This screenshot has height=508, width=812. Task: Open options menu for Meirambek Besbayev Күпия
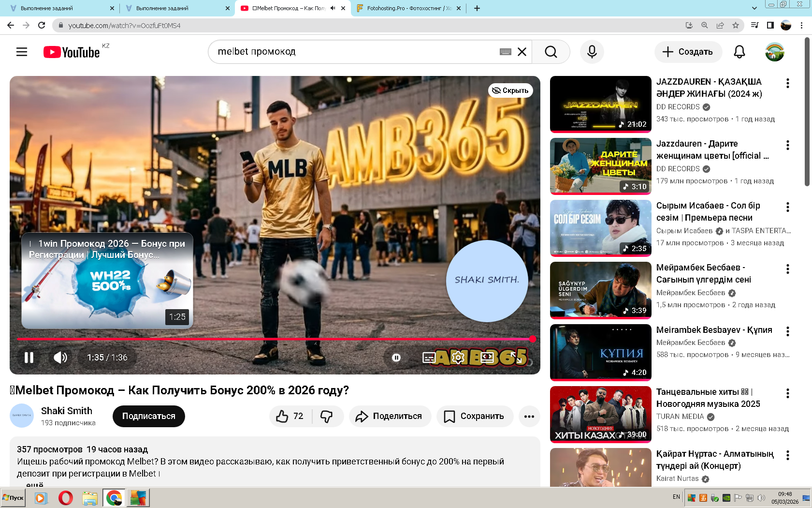pos(788,331)
